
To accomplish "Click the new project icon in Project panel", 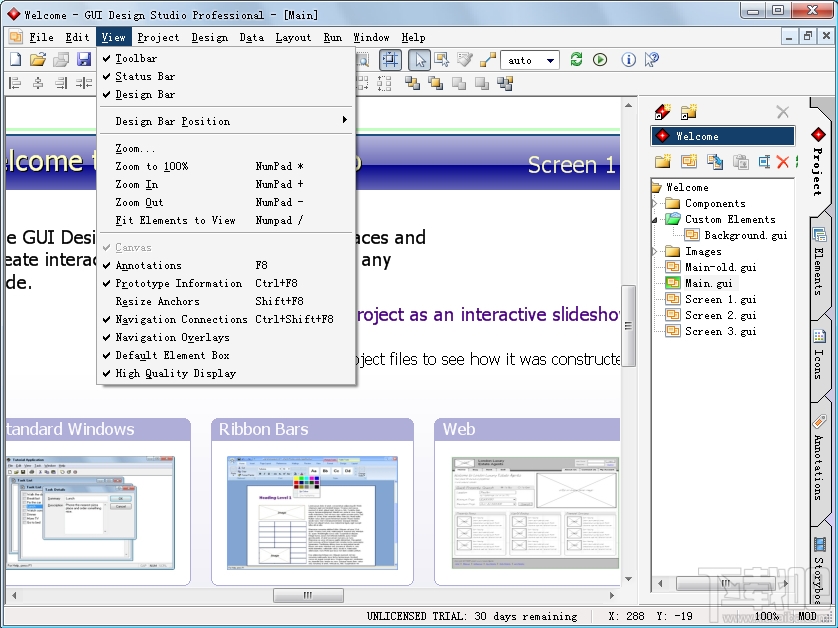I will click(x=662, y=112).
